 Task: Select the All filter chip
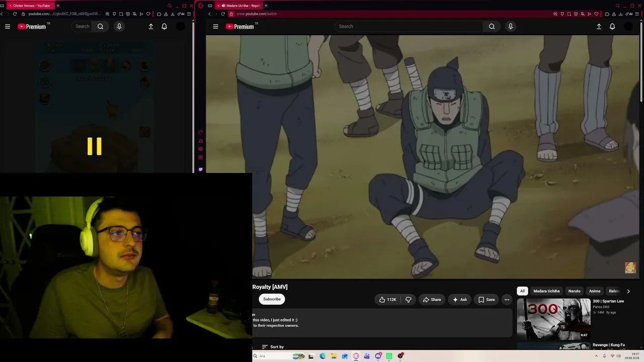522,291
